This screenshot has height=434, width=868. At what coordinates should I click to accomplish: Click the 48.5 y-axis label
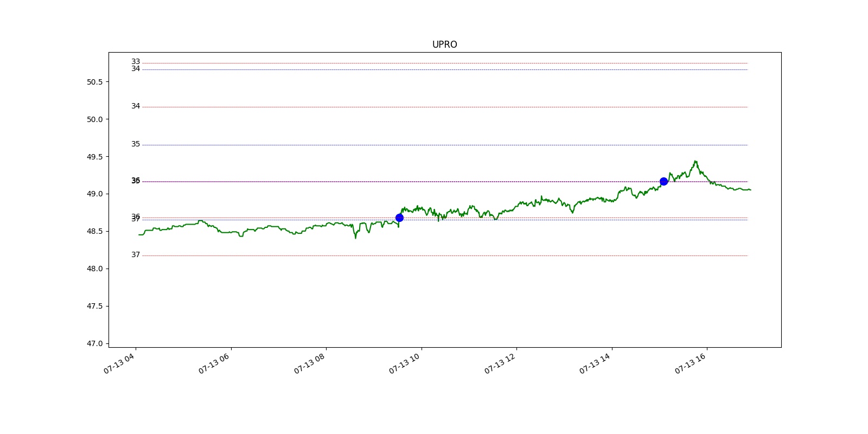(x=94, y=231)
